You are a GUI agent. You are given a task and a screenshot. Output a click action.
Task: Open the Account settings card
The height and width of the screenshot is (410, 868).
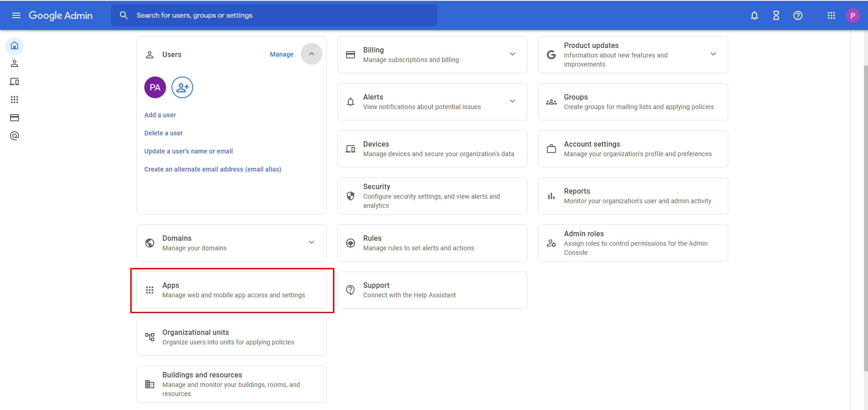pyautogui.click(x=633, y=149)
